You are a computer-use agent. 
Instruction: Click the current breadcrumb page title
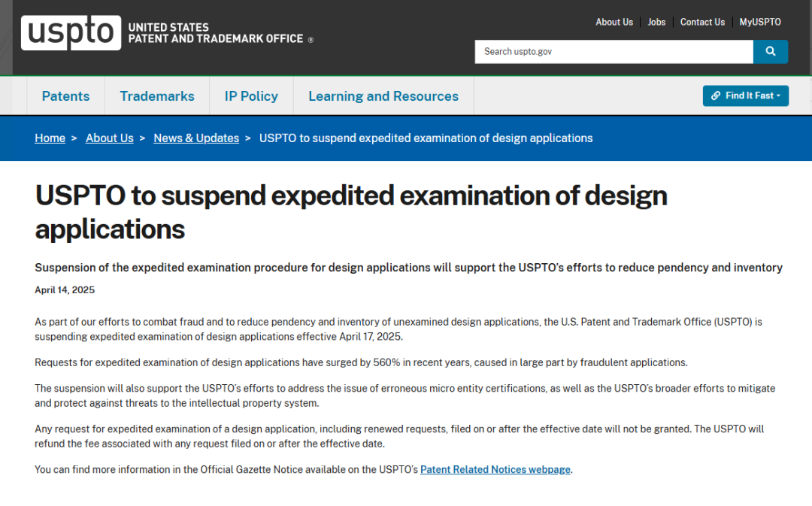tap(426, 138)
